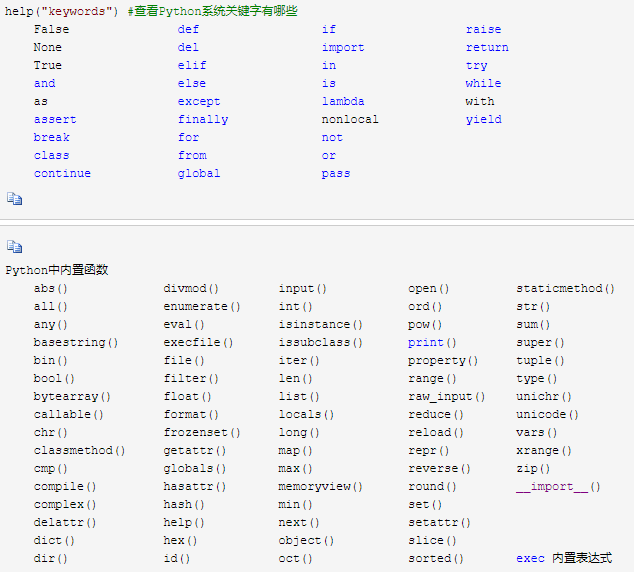Click the isinstance() function
The image size is (634, 572).
pos(320,324)
